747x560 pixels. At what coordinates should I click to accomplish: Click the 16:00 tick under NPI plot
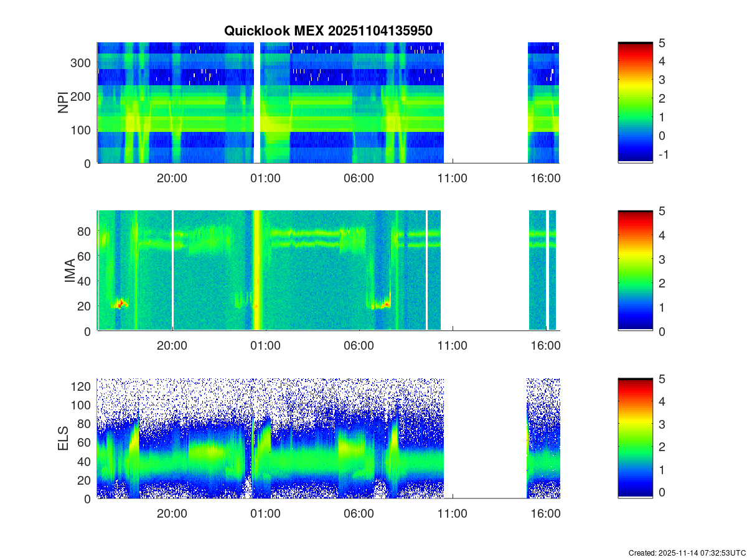(546, 178)
